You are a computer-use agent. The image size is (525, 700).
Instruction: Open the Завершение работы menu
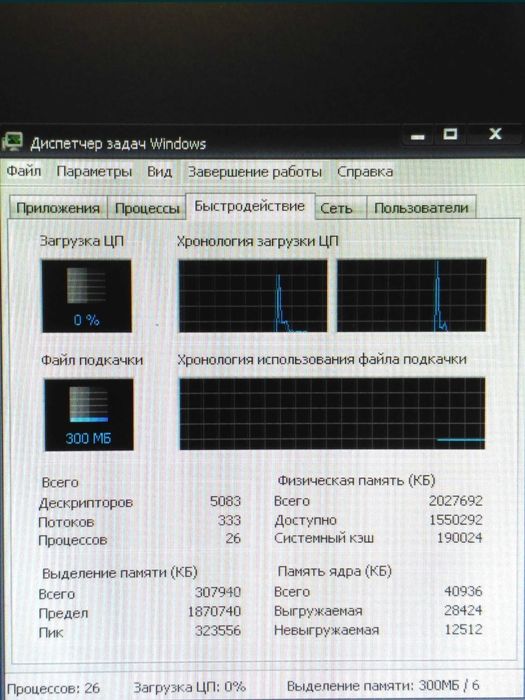click(254, 172)
